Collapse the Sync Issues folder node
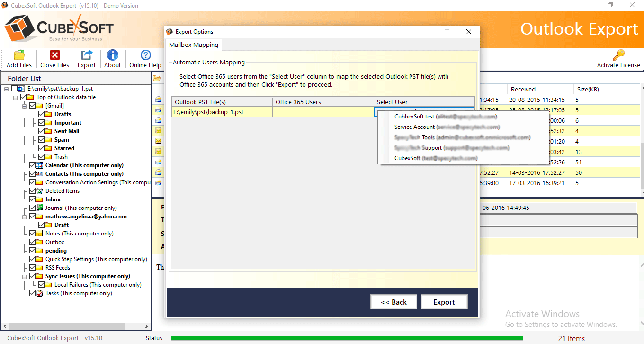This screenshot has height=344, width=644. pyautogui.click(x=25, y=276)
